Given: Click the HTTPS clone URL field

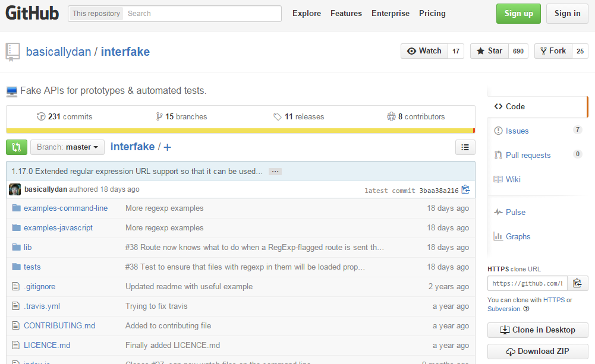Looking at the screenshot, I should point(527,283).
